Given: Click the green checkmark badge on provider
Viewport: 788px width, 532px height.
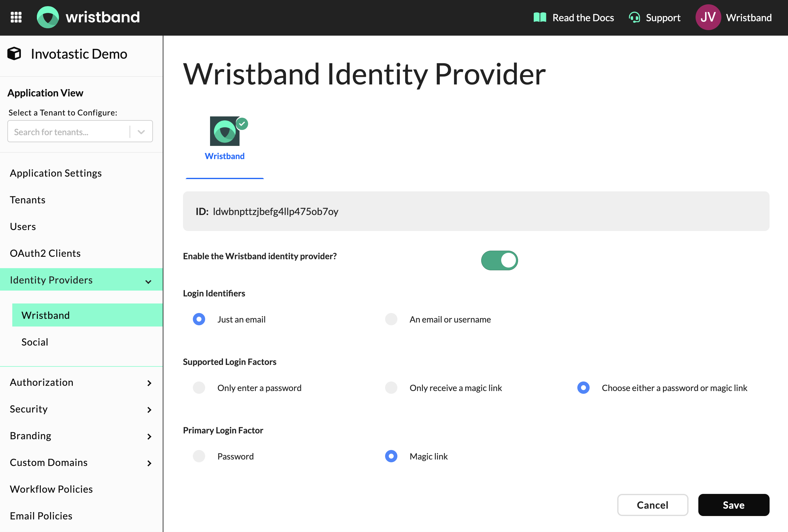Looking at the screenshot, I should [x=242, y=124].
